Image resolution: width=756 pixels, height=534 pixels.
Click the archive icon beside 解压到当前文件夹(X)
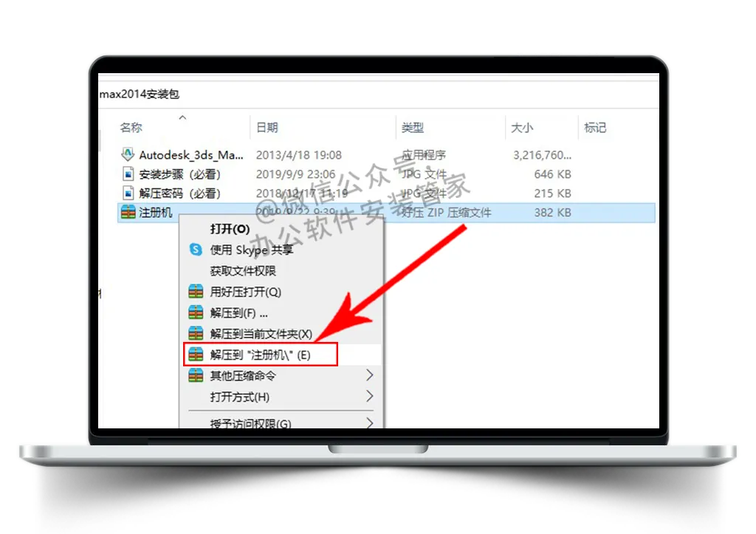(196, 333)
